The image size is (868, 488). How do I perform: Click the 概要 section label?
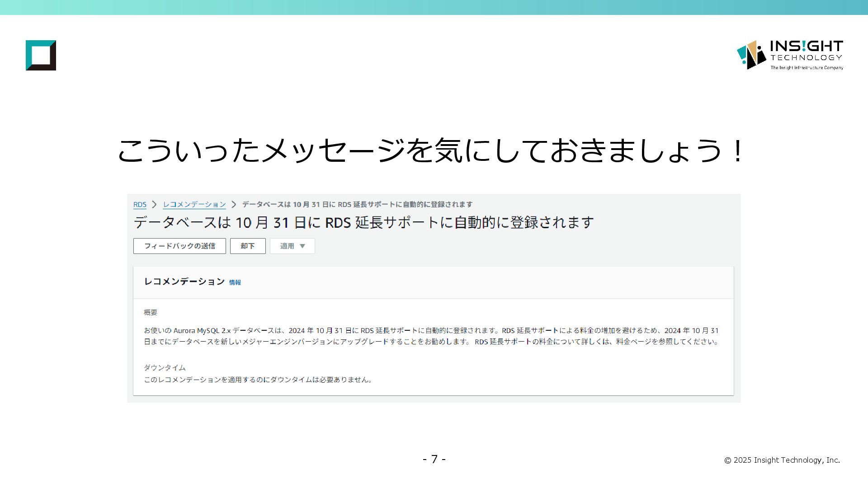tap(151, 312)
